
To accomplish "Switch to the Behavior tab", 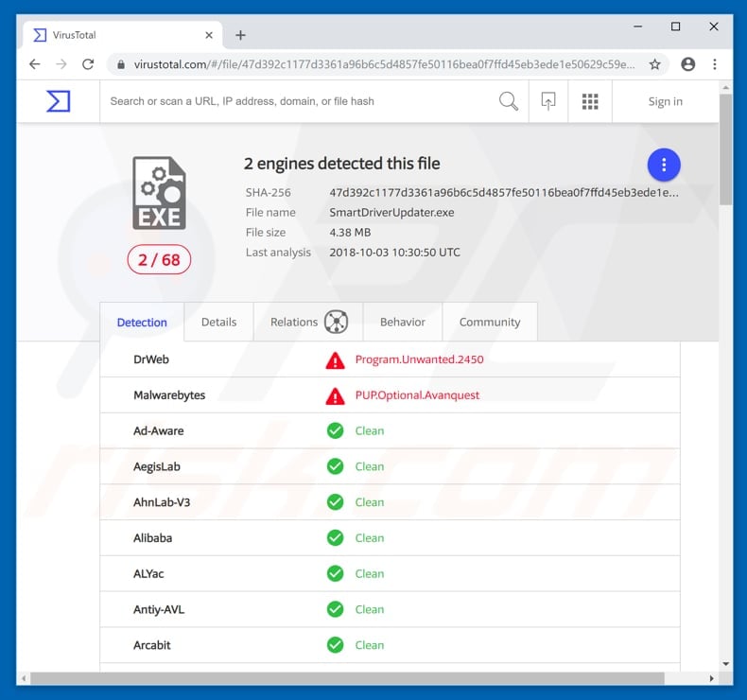I will [x=403, y=323].
